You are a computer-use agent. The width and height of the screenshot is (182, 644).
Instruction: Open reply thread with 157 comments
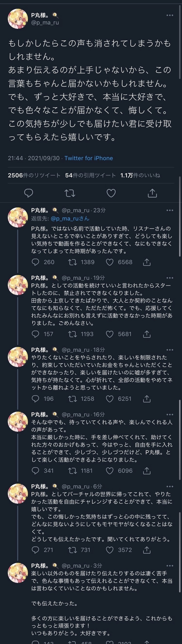[x=35, y=334]
